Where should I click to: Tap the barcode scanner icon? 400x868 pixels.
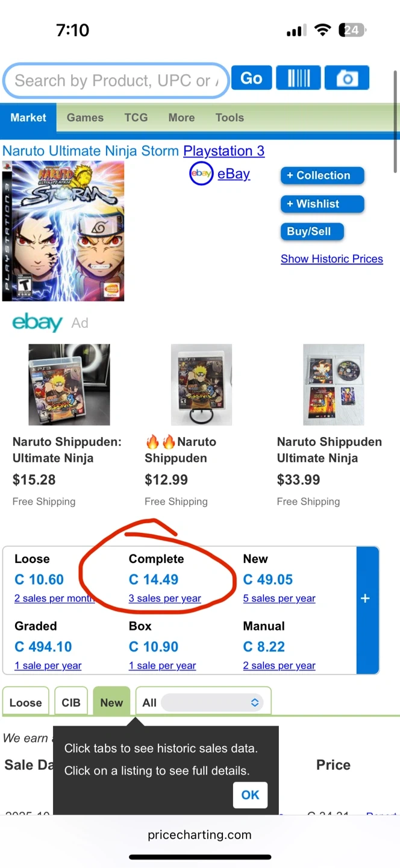pos(298,78)
